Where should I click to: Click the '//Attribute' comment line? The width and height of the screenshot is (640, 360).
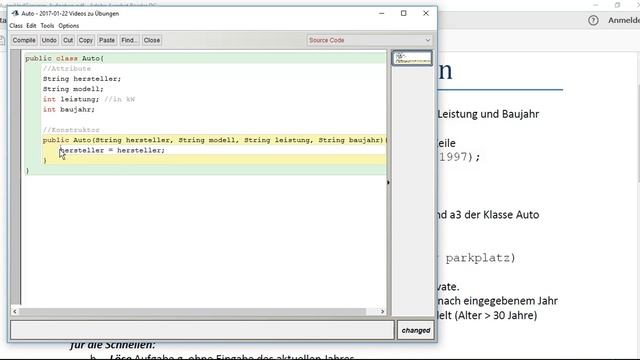67,69
